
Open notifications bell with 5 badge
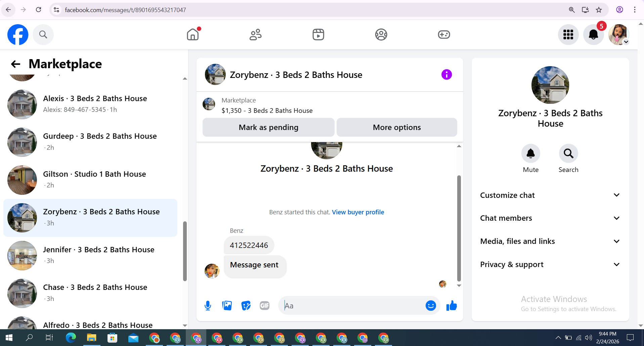coord(594,35)
